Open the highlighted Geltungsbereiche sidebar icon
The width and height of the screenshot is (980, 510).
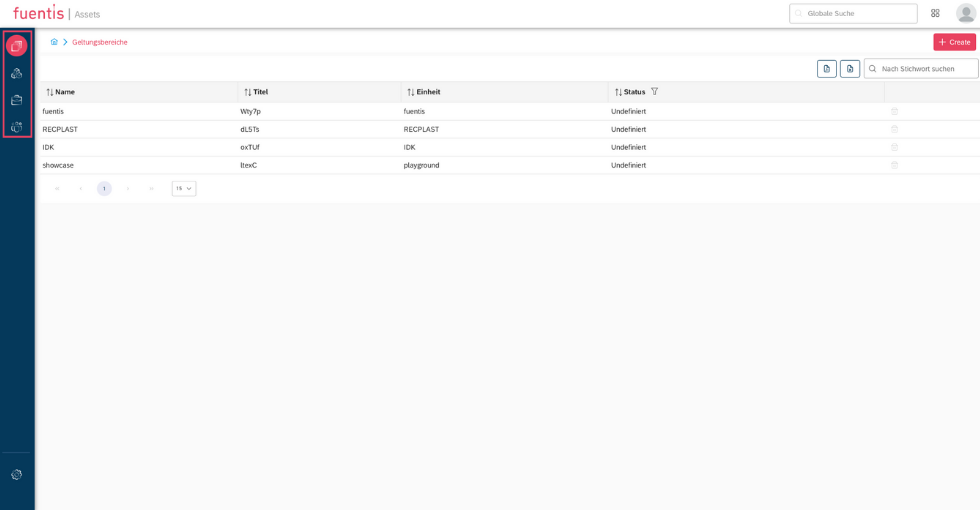(17, 46)
